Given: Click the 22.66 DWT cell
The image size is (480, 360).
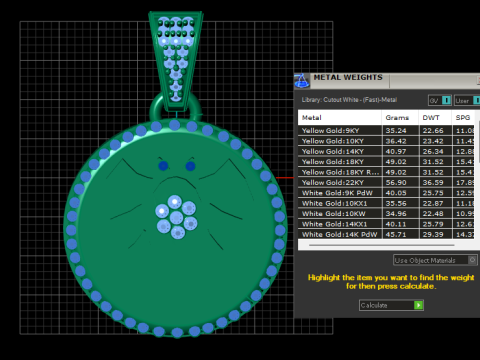Looking at the screenshot, I should click(x=435, y=130).
